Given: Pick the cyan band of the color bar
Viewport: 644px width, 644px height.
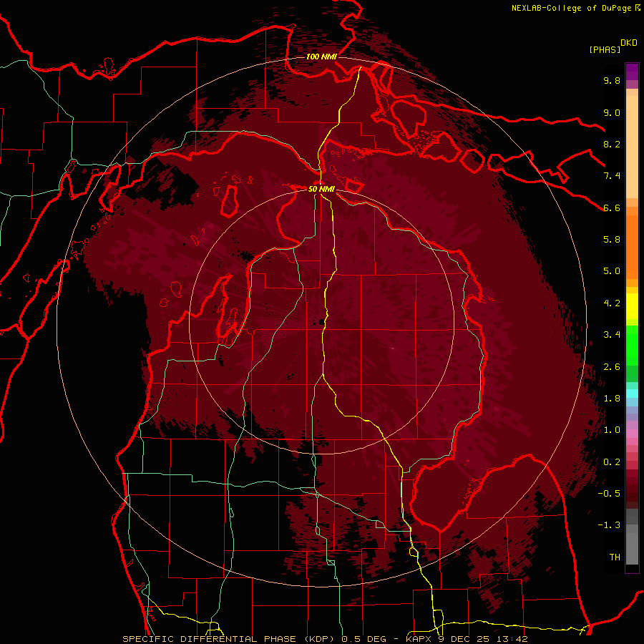Looking at the screenshot, I should (632, 393).
